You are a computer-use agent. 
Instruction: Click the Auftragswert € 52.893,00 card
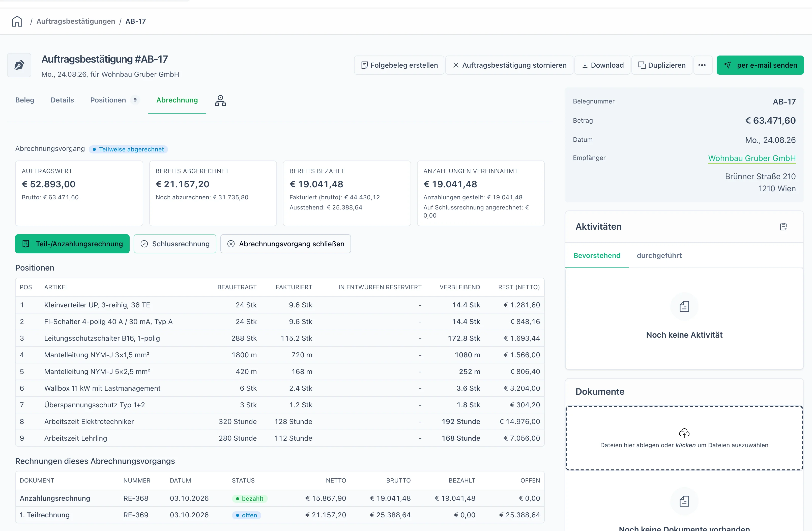tap(79, 193)
